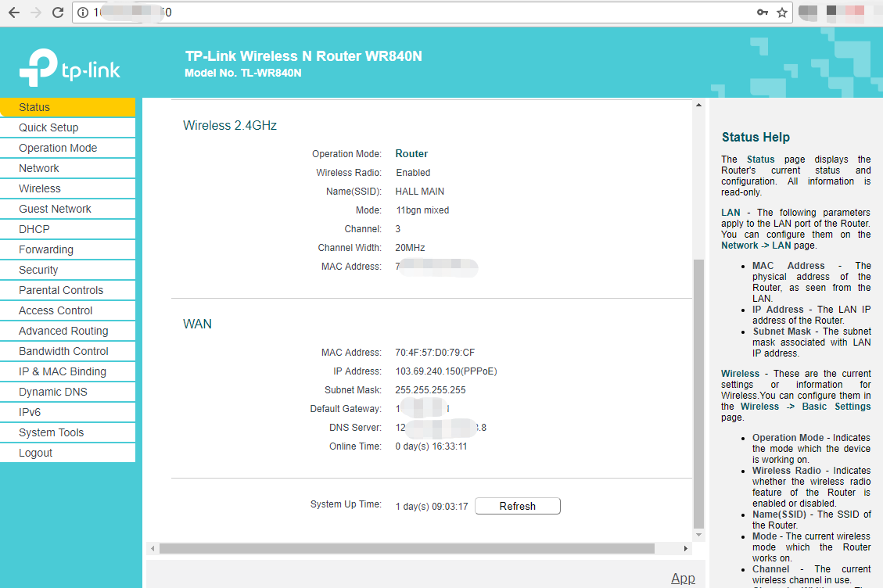Click the Wireless Radio Enabled value
Screen dimensions: 883x588
413,173
